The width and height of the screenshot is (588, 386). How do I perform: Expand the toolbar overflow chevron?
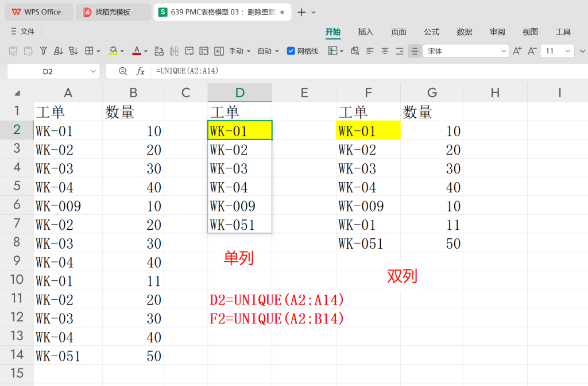pos(582,51)
